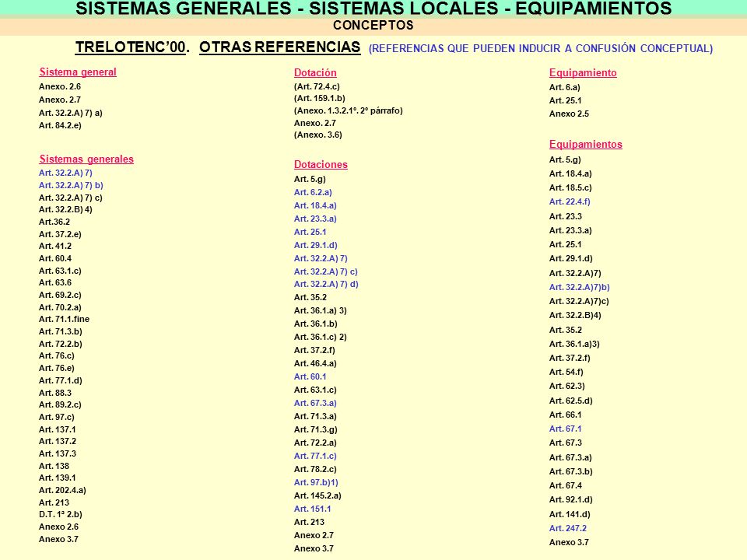This screenshot has width=747, height=560.
Task: Click 'Art. 145.2.a)' reference
Action: (317, 495)
